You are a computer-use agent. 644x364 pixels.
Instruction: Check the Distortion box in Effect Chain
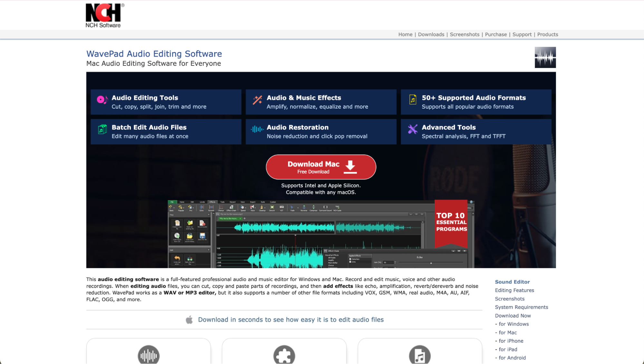click(x=350, y=259)
